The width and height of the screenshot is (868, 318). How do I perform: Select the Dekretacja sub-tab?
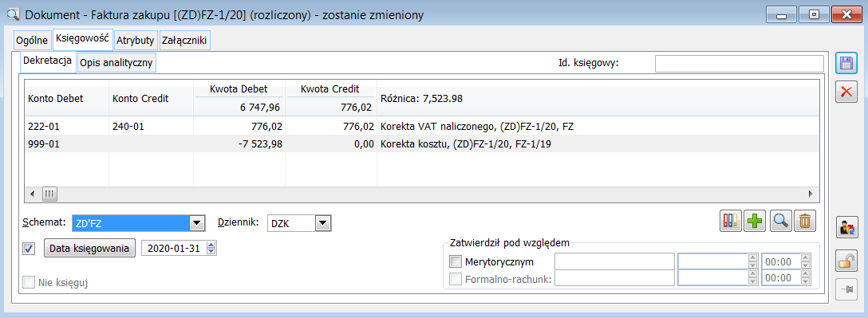(48, 62)
